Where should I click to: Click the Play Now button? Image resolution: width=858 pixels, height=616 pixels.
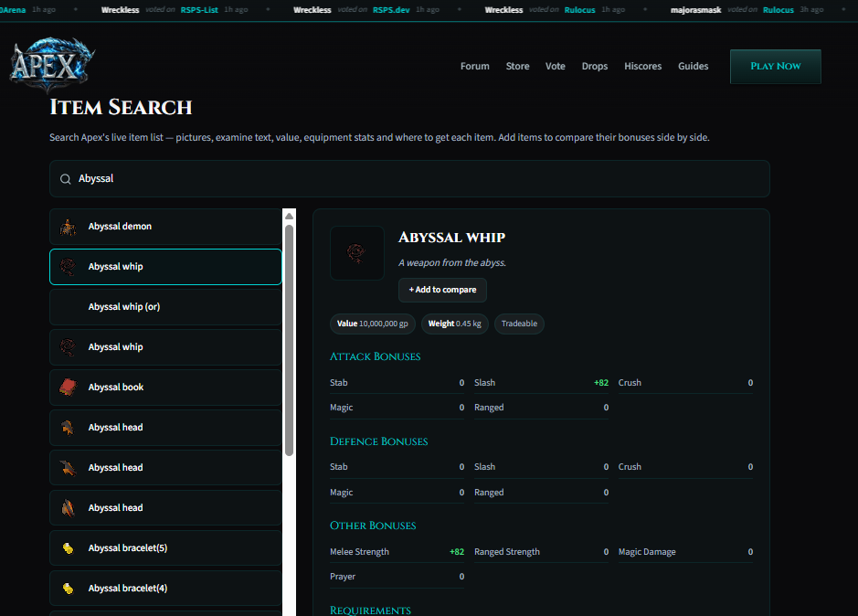pyautogui.click(x=776, y=66)
